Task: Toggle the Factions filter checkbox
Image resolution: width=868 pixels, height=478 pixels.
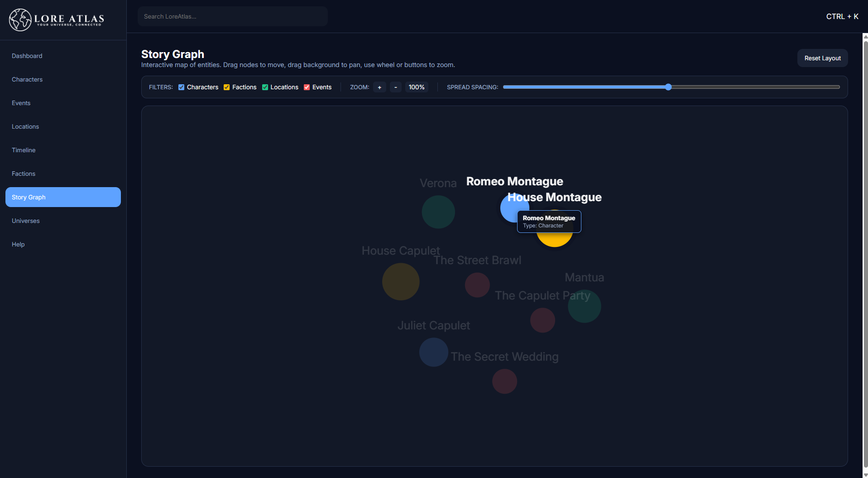Action: click(226, 87)
